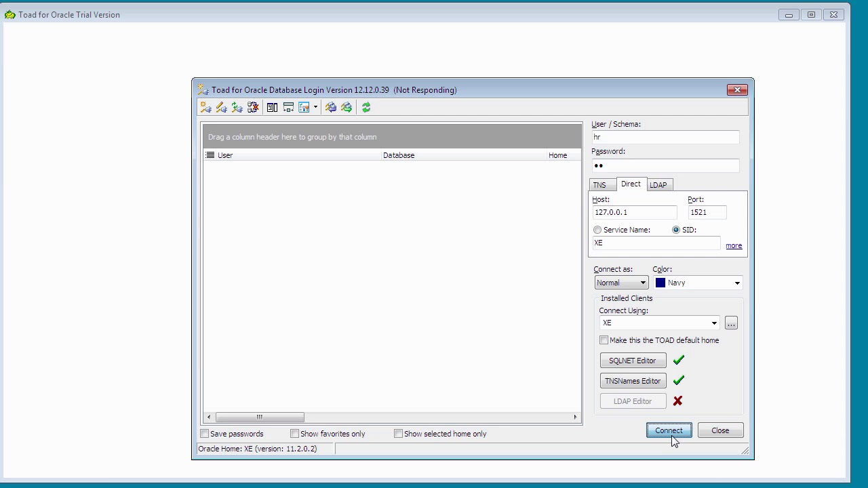The height and width of the screenshot is (488, 868).
Task: Select the SID radio button
Action: click(676, 230)
